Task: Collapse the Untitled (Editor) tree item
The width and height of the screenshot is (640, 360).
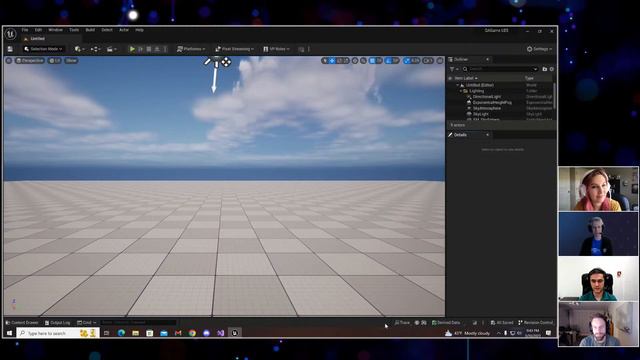Action: click(x=458, y=85)
